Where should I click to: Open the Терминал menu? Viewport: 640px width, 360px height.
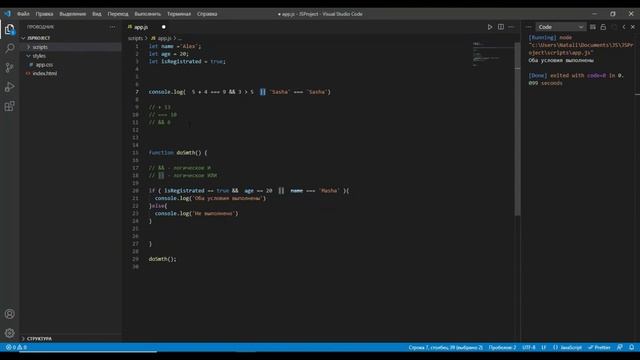tap(179, 14)
